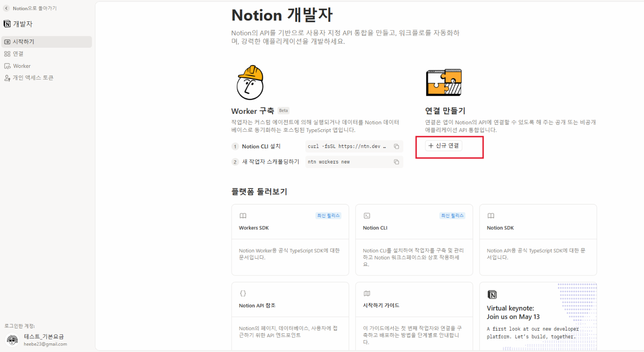Screen dimensions: 644x352
Task: Open the Worker sidebar menu item
Action: [47, 66]
